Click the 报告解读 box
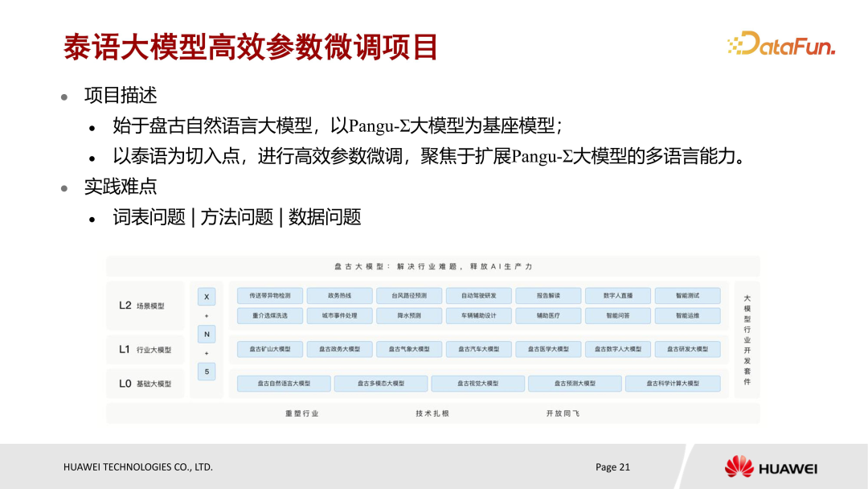Viewport: 868px width, 489px height. pos(548,296)
